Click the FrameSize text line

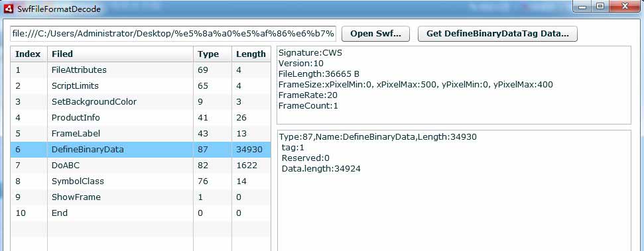pyautogui.click(x=416, y=85)
